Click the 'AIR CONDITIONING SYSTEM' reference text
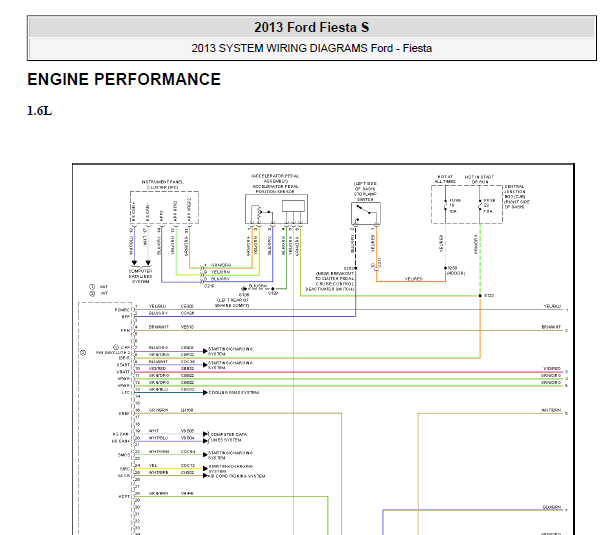Image resolution: width=606 pixels, height=535 pixels. pos(237,476)
